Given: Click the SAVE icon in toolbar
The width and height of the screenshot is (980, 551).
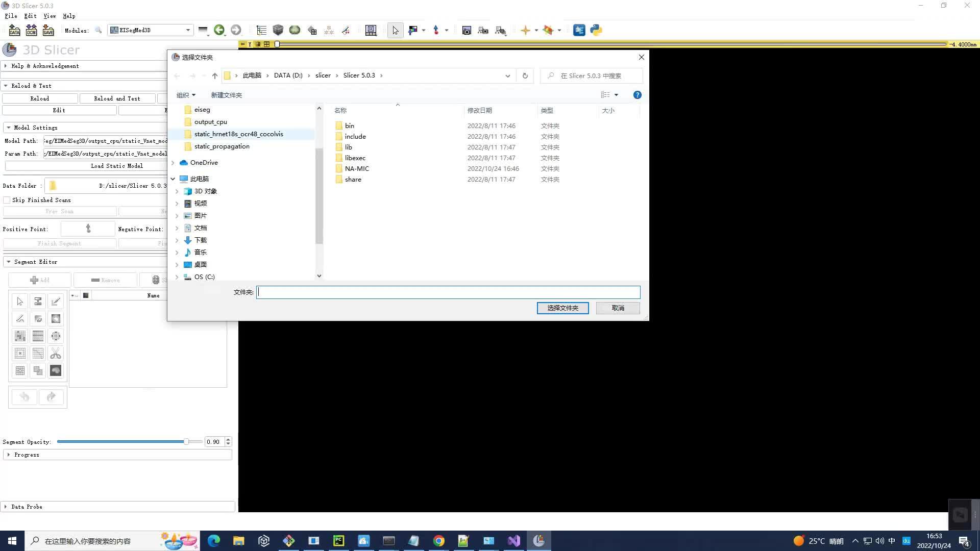Looking at the screenshot, I should (48, 30).
